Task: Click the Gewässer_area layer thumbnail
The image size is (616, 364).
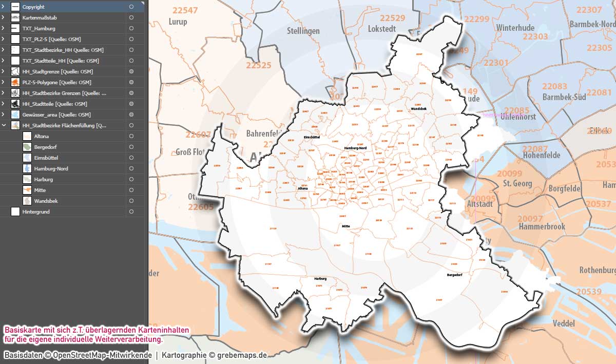Action: 16,114
